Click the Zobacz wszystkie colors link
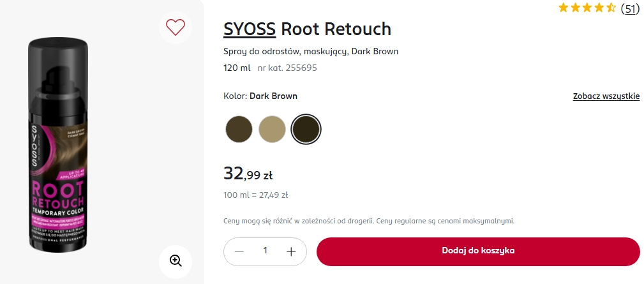This screenshot has width=644, height=284. [606, 96]
